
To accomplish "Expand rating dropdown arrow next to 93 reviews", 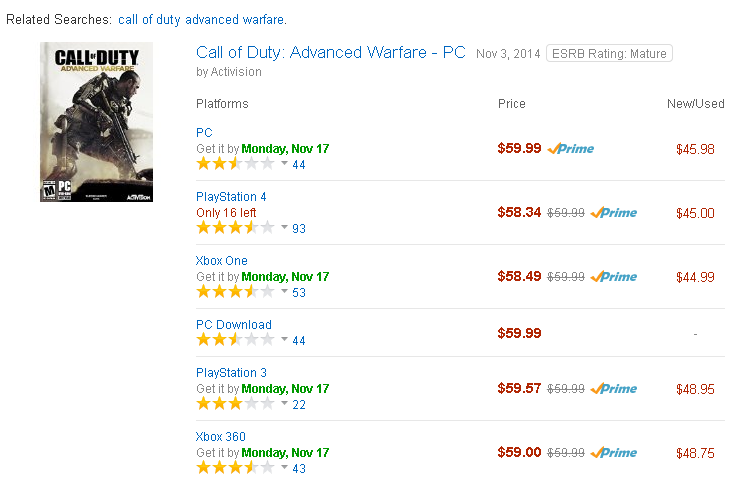I will [284, 227].
